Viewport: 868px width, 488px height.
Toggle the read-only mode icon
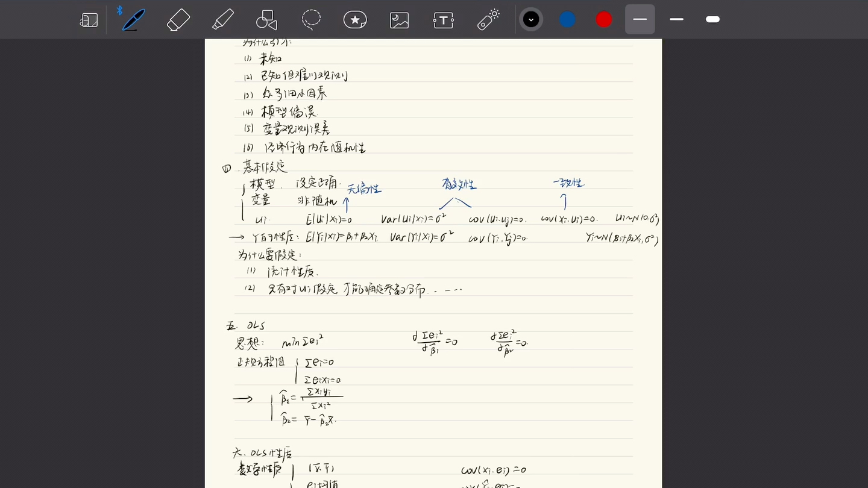89,20
